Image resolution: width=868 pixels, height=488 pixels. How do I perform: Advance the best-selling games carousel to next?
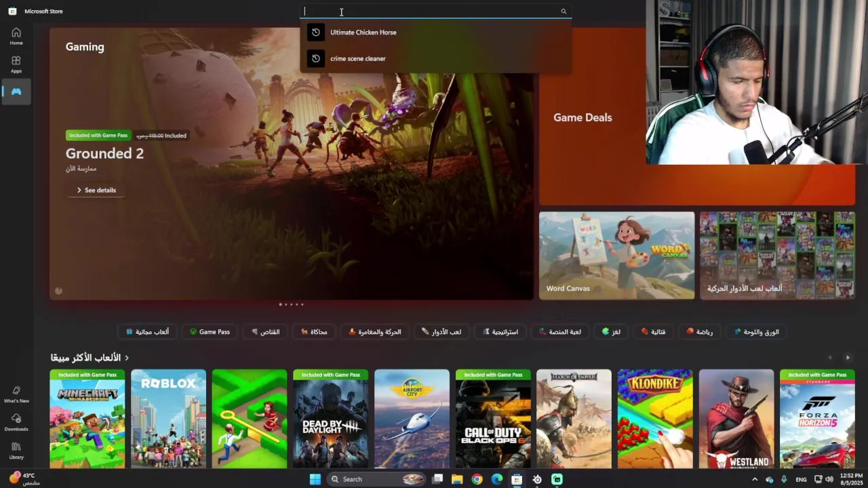pos(847,357)
